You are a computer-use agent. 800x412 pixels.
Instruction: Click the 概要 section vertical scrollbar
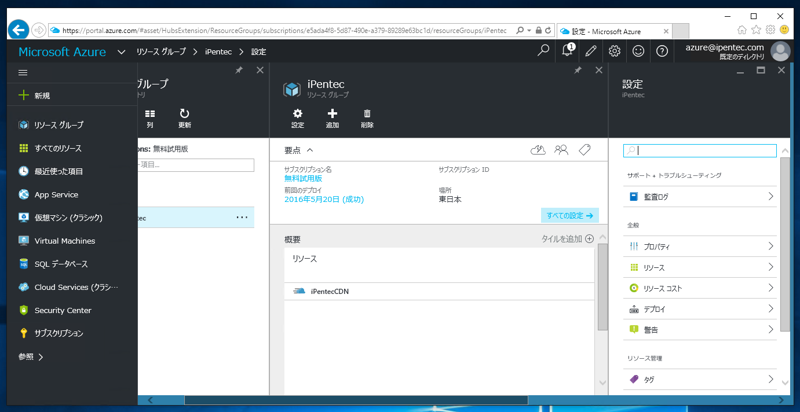pyautogui.click(x=603, y=286)
